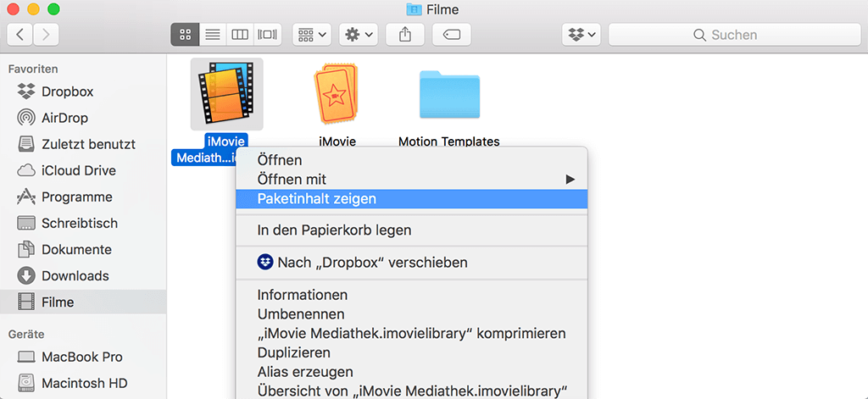Screen dimensions: 868x399
Task: Select AirDrop in the sidebar
Action: pyautogui.click(x=83, y=118)
